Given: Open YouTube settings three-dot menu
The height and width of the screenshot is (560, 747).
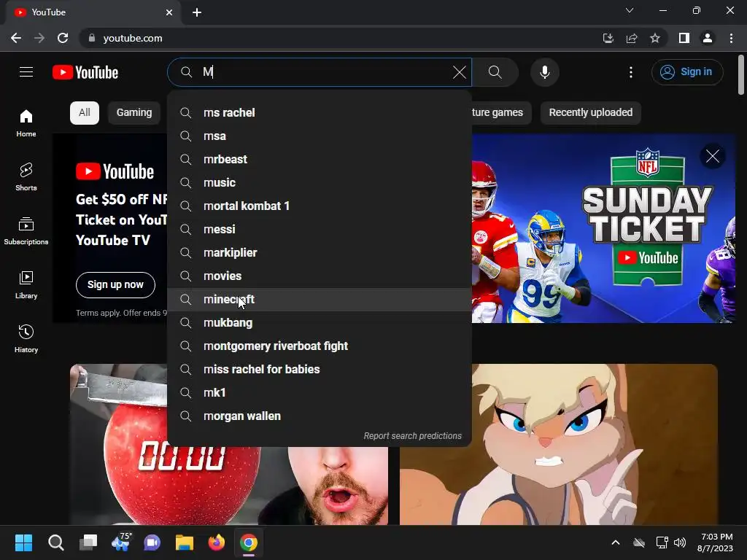Looking at the screenshot, I should click(x=631, y=72).
